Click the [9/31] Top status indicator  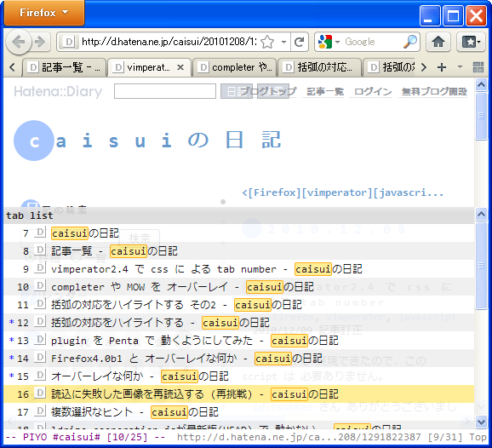(457, 437)
